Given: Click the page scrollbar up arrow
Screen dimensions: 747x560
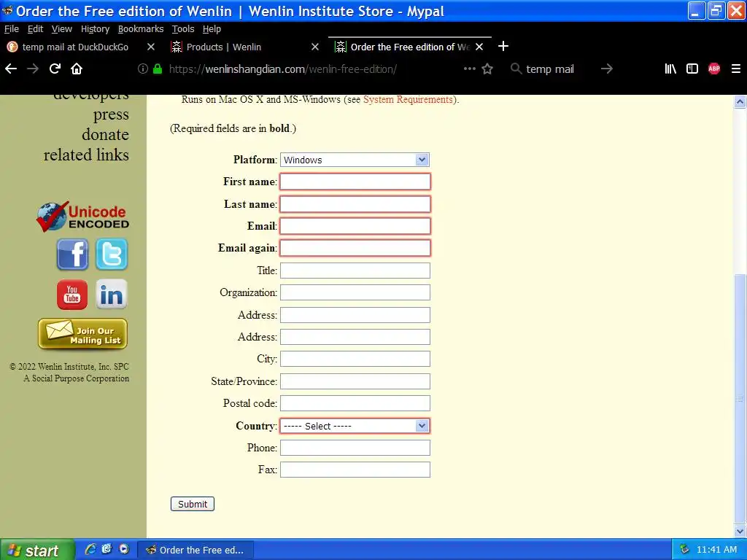Looking at the screenshot, I should pos(740,101).
